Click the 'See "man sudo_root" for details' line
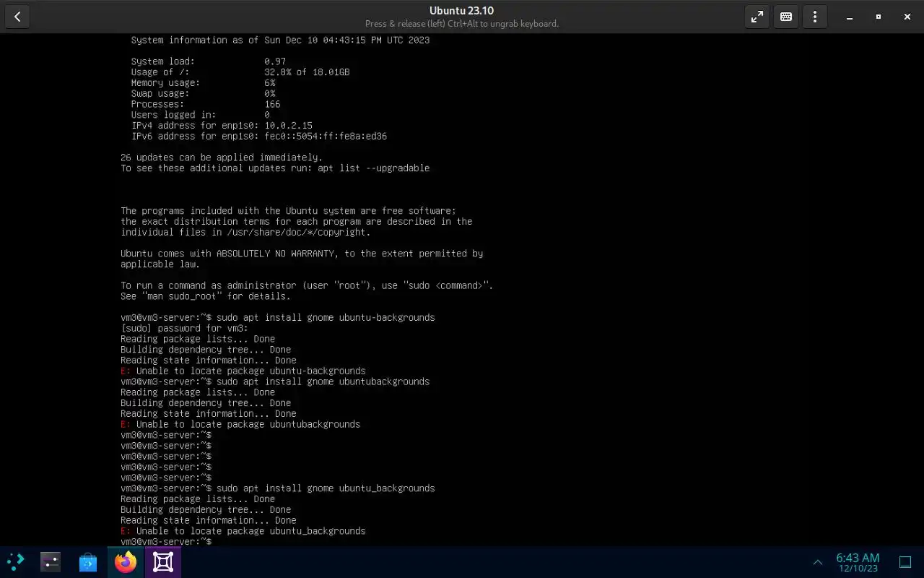 click(206, 296)
